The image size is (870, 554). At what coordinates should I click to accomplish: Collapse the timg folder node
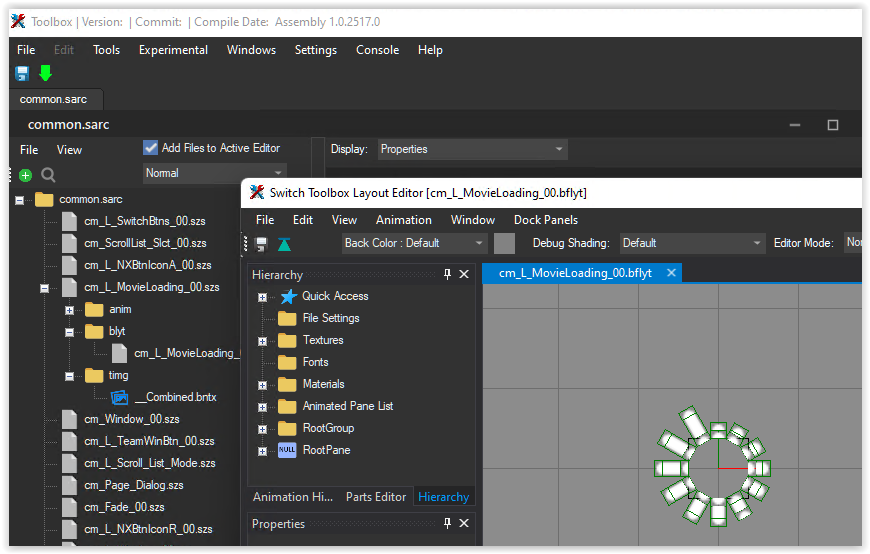pos(69,376)
